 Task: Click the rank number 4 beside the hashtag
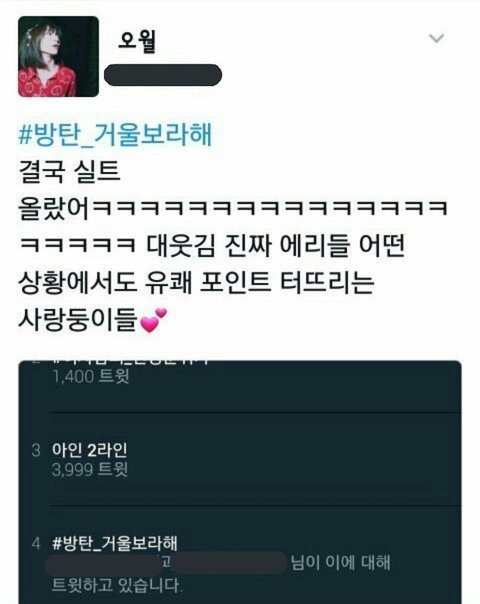point(36,544)
